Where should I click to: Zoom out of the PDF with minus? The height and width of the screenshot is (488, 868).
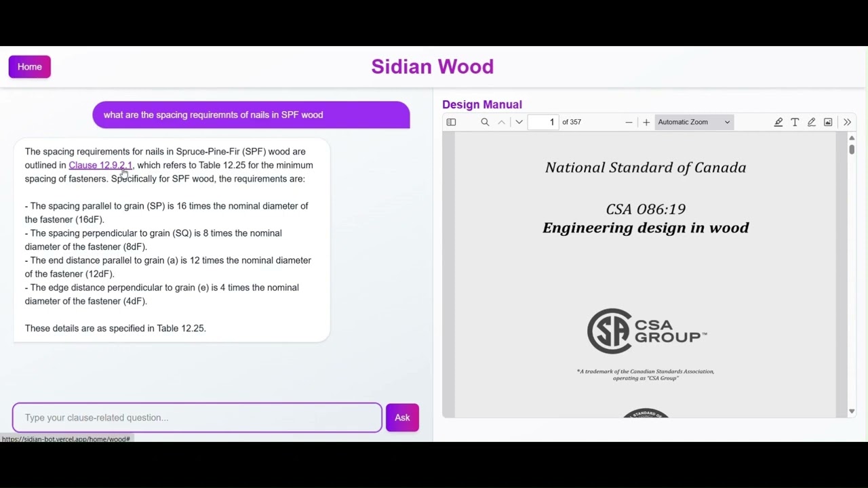tap(629, 122)
